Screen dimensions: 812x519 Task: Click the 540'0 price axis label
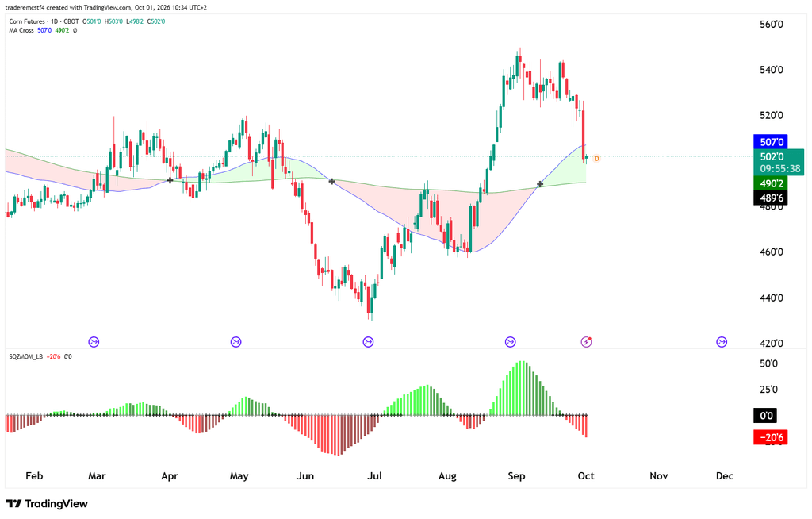click(x=771, y=70)
